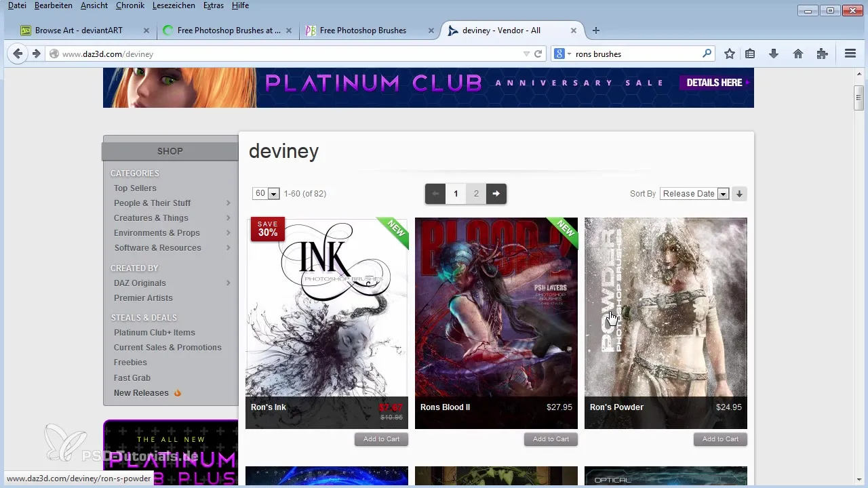Screen dimensions: 868x488
Task: Expand Software & Resources chevron
Action: pos(229,248)
